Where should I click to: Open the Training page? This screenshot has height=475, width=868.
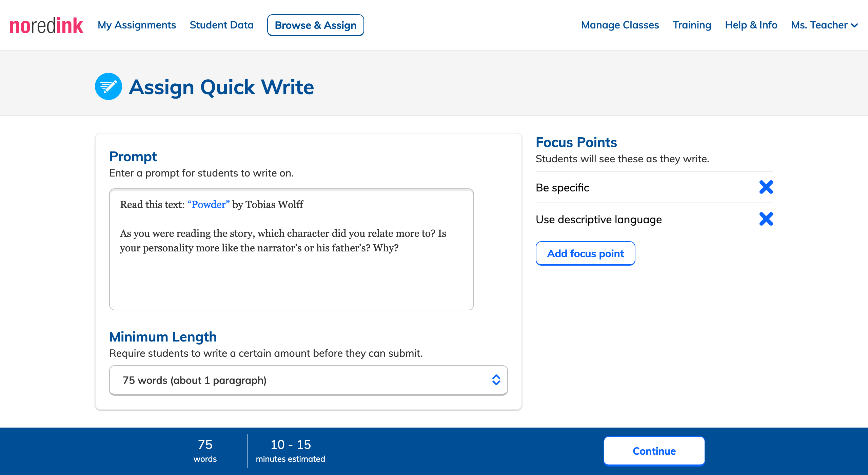692,25
